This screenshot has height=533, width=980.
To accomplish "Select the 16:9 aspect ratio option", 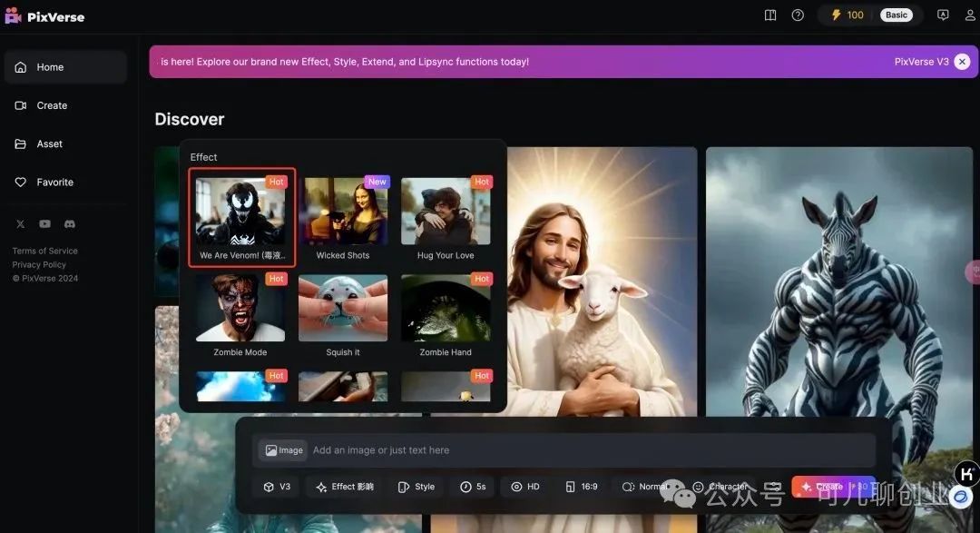I will [582, 487].
